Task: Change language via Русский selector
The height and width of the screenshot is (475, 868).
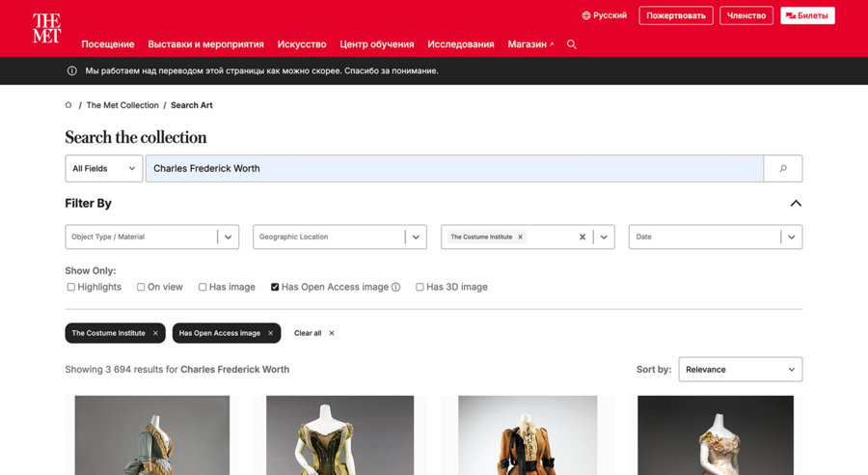Action: 604,15
